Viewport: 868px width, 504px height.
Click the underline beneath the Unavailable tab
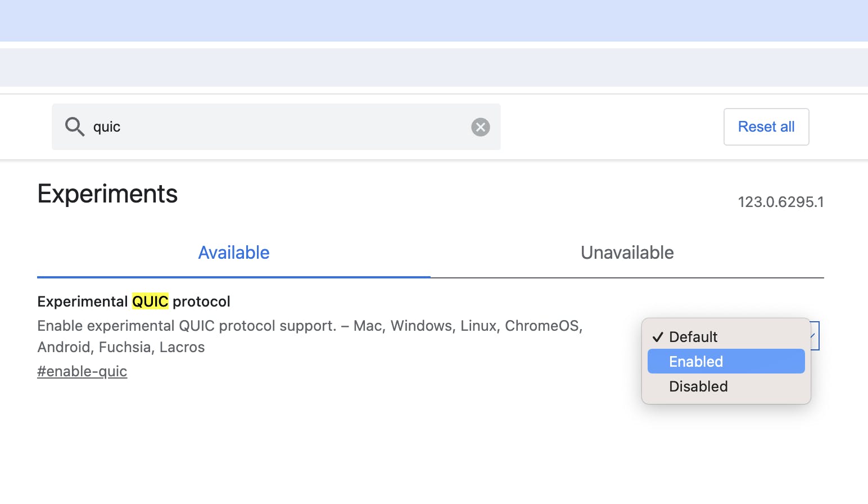click(627, 277)
